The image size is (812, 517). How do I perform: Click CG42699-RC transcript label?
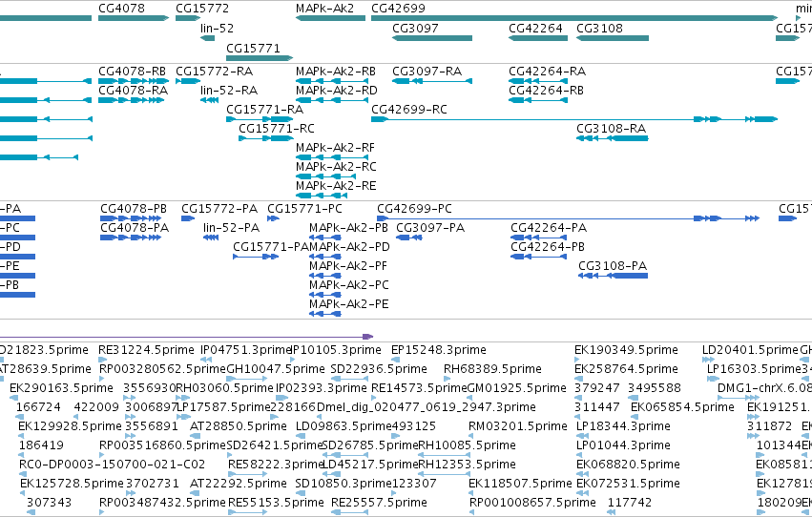pyautogui.click(x=409, y=109)
